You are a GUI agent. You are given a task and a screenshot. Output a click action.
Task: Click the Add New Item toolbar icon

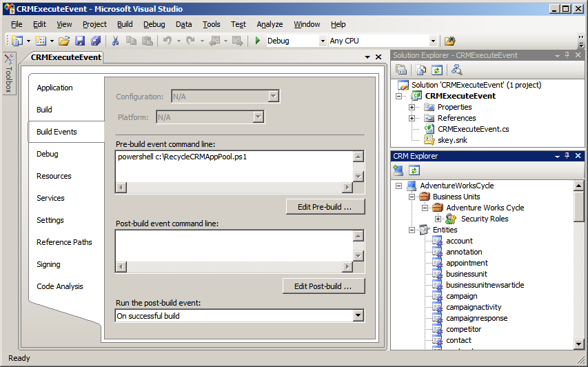click(41, 41)
